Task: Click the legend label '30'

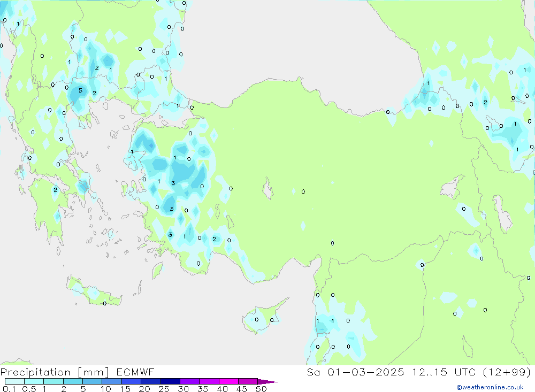Action: pos(183,389)
